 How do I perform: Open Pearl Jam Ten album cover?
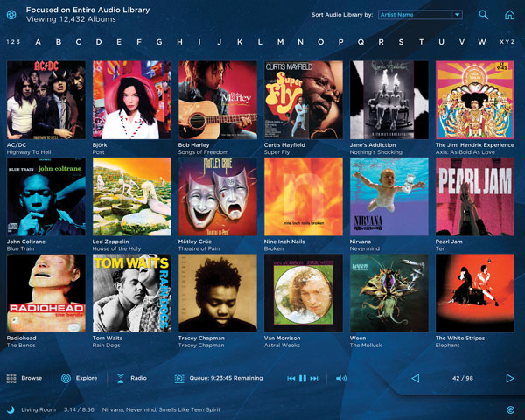[475, 197]
